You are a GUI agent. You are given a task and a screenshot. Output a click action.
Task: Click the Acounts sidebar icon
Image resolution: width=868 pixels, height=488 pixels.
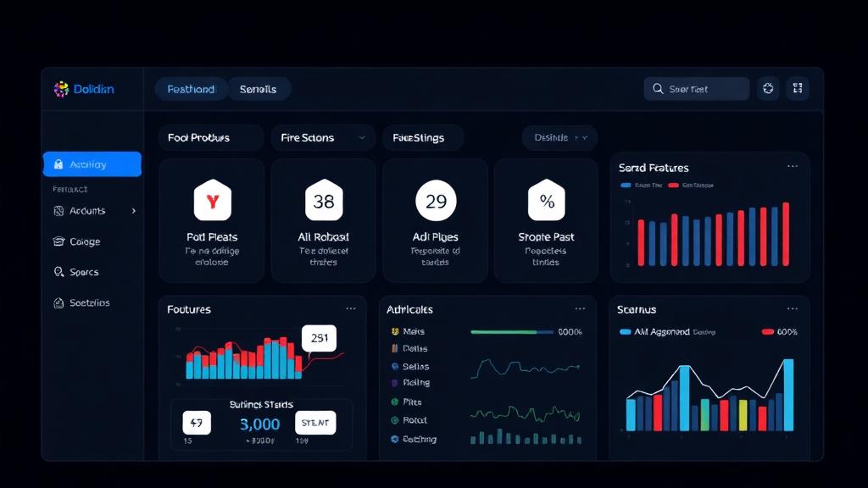[x=58, y=211]
